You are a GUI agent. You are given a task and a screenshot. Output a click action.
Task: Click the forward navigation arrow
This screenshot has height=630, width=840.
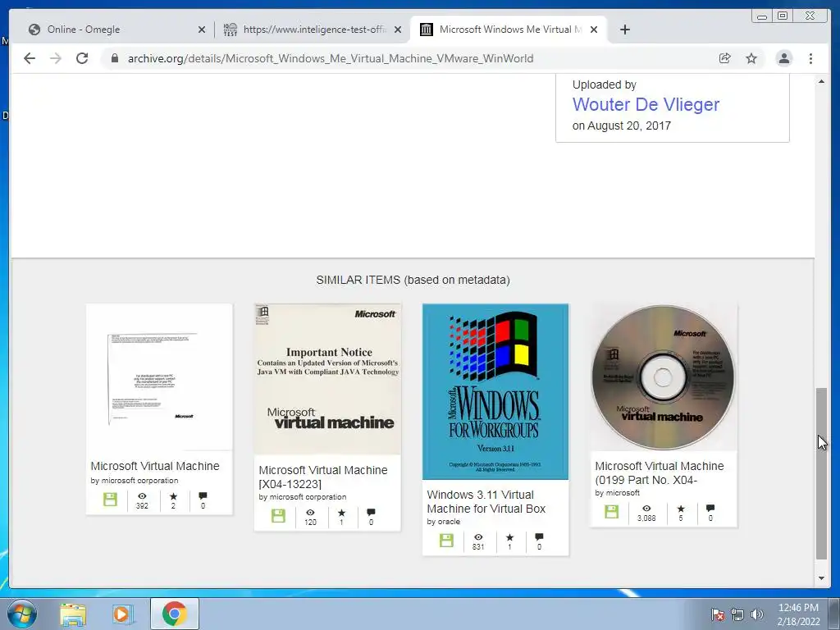click(56, 58)
